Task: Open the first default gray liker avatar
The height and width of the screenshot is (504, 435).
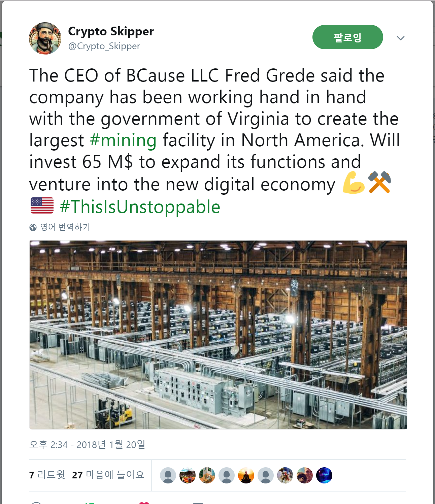Action: [168, 475]
